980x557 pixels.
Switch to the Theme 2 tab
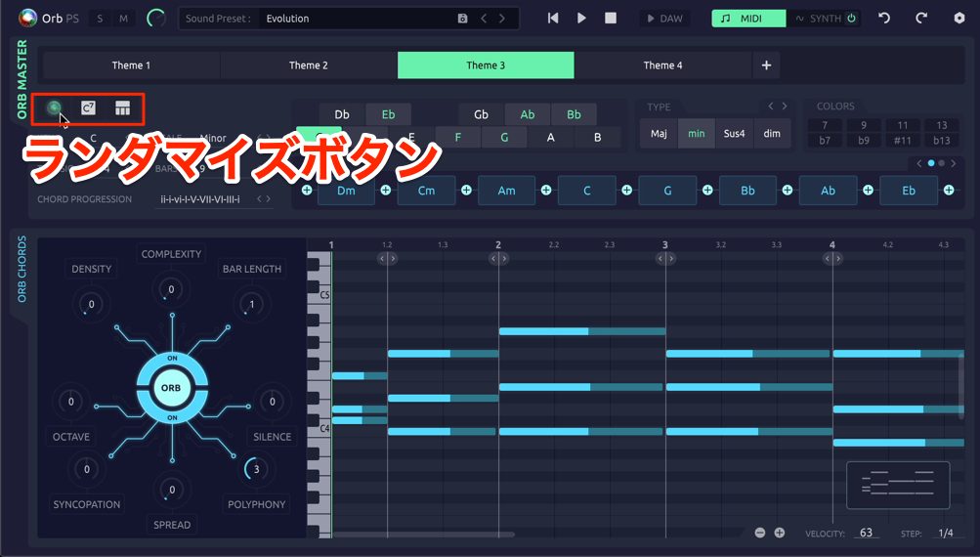pos(308,65)
